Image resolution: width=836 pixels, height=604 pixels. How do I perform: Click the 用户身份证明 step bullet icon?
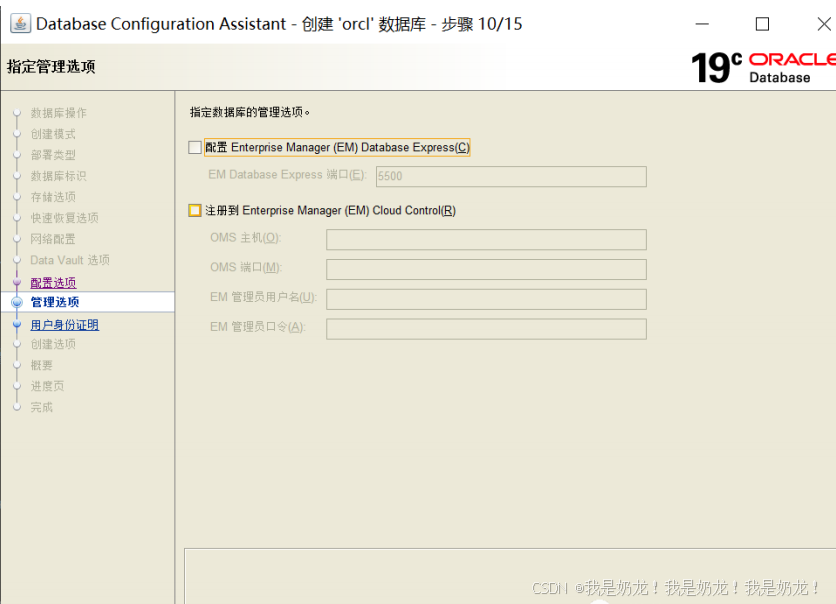pyautogui.click(x=17, y=324)
